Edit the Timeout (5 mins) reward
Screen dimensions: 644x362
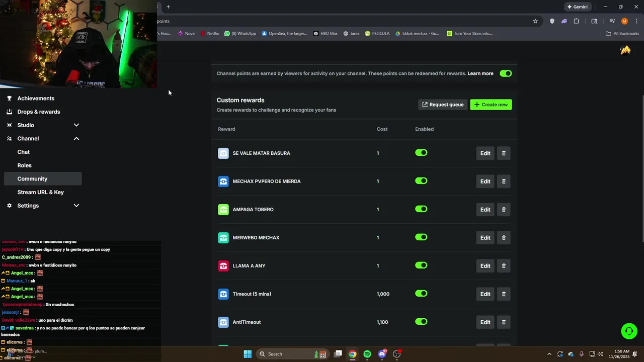485,294
